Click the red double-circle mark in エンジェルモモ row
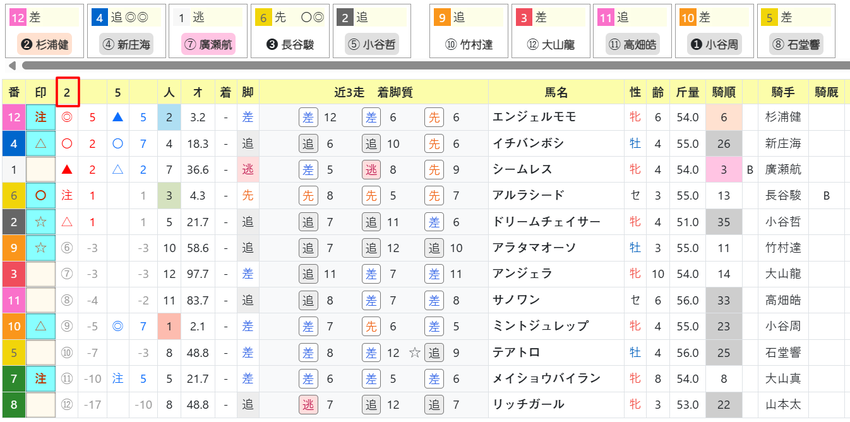Image resolution: width=850 pixels, height=422 pixels. click(x=67, y=117)
